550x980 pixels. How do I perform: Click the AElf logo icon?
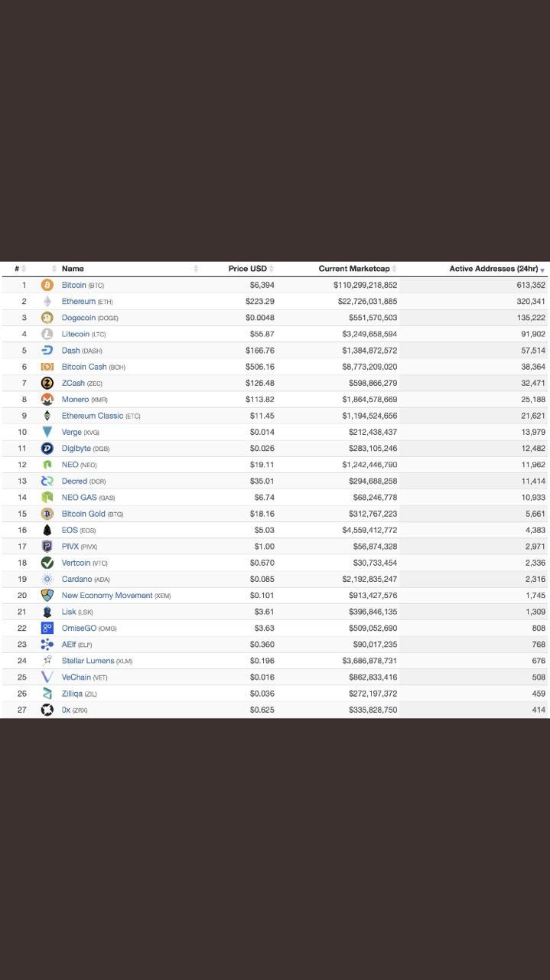tap(47, 645)
